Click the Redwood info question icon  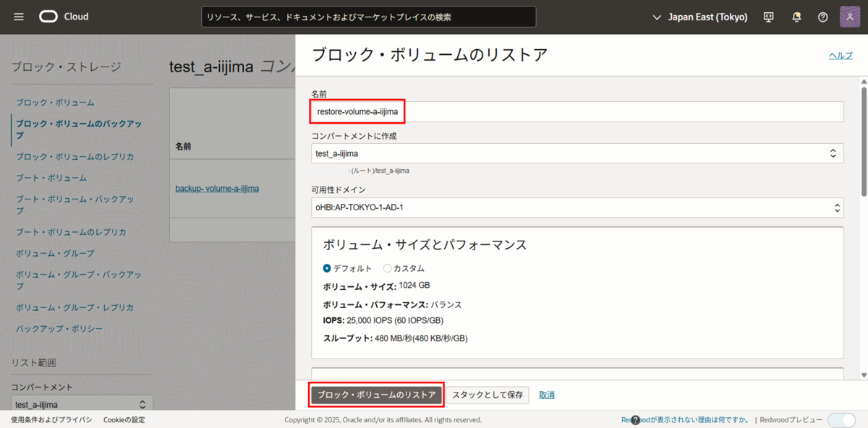(x=635, y=420)
